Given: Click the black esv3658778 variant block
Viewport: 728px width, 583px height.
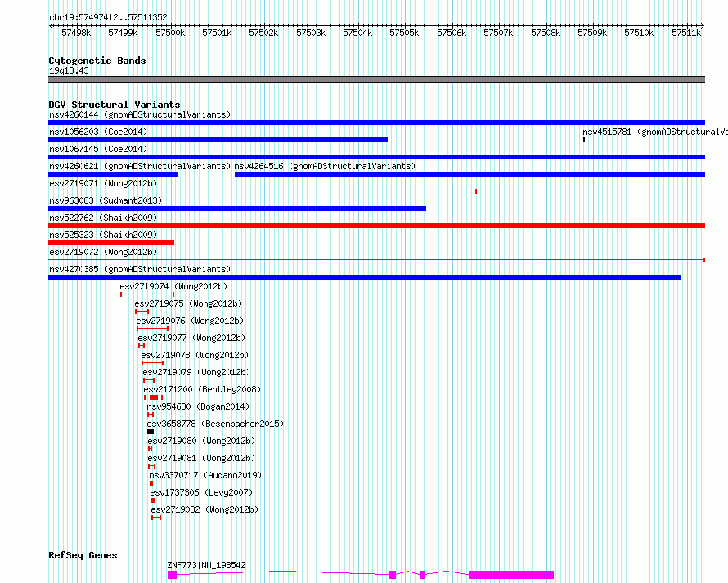Looking at the screenshot, I should tap(151, 432).
